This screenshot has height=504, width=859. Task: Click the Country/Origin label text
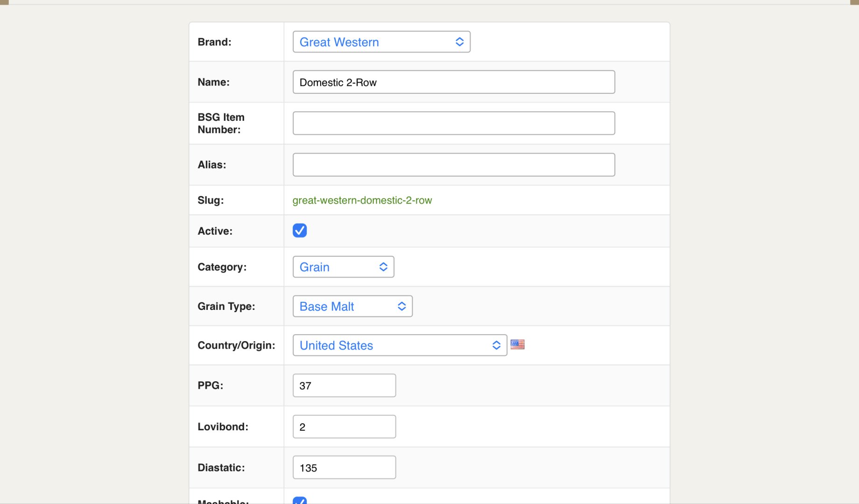pos(236,345)
